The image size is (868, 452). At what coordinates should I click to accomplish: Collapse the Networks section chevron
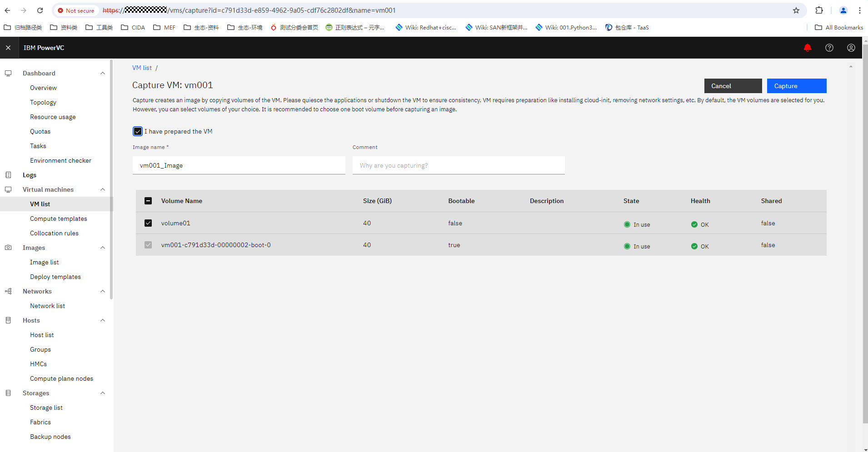pos(103,291)
